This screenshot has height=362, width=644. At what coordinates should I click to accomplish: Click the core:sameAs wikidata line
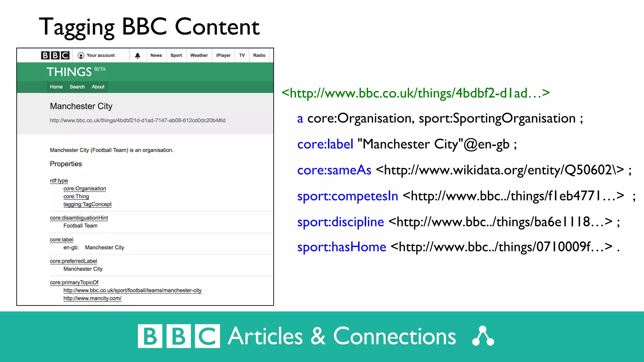pyautogui.click(x=464, y=170)
